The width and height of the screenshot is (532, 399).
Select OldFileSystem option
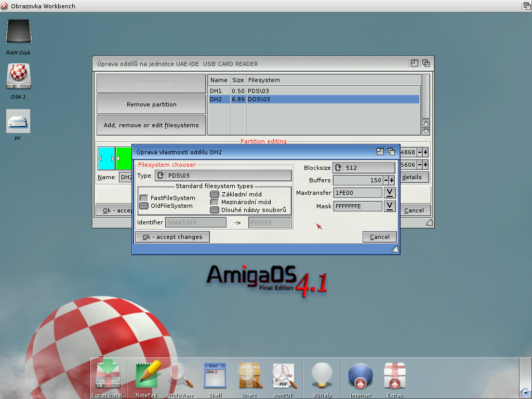point(144,206)
